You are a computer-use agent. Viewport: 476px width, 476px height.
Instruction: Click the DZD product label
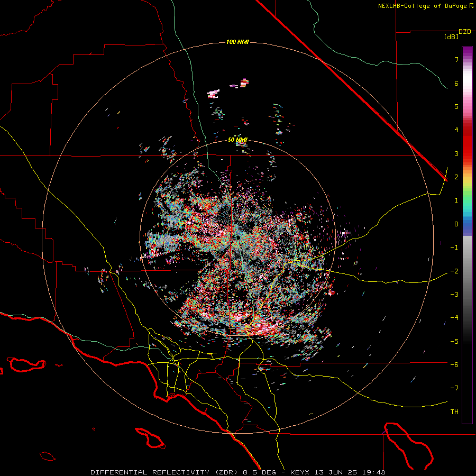(465, 32)
